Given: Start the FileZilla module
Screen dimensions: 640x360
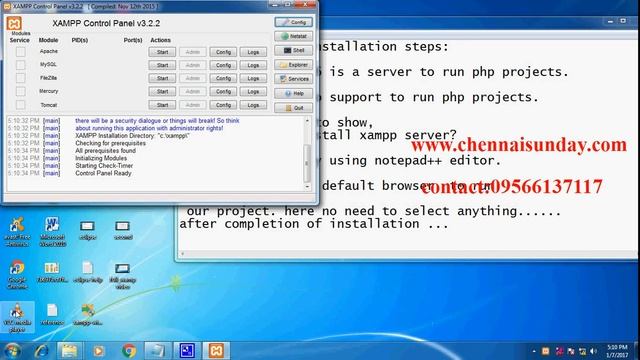Looking at the screenshot, I should tap(162, 78).
